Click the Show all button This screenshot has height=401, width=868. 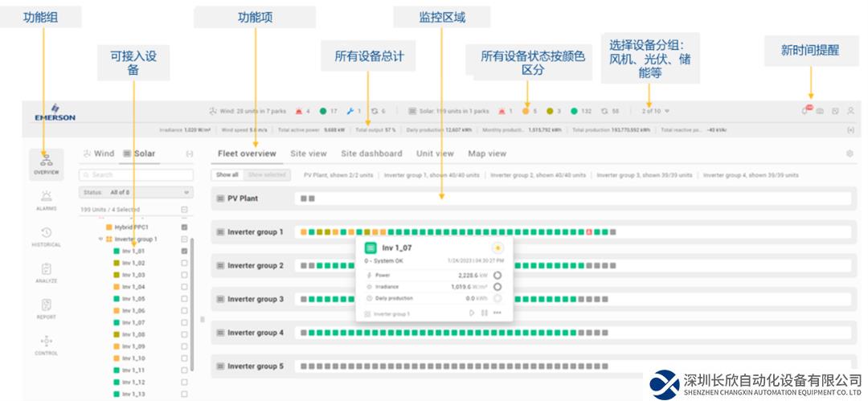[x=227, y=174]
